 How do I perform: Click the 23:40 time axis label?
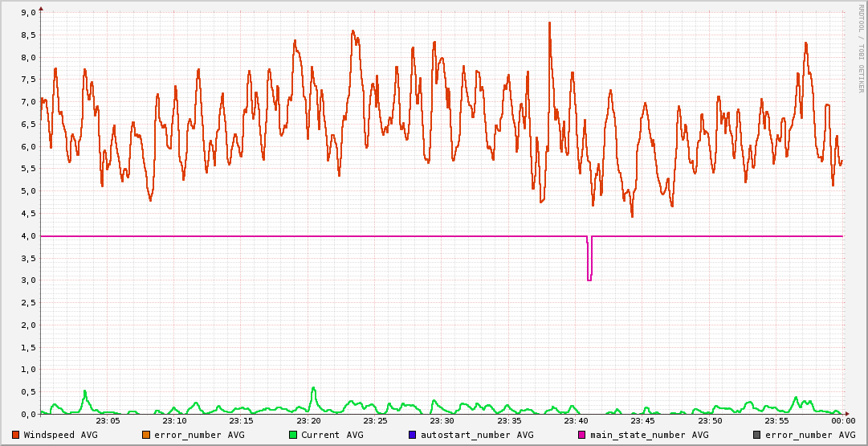(x=575, y=420)
